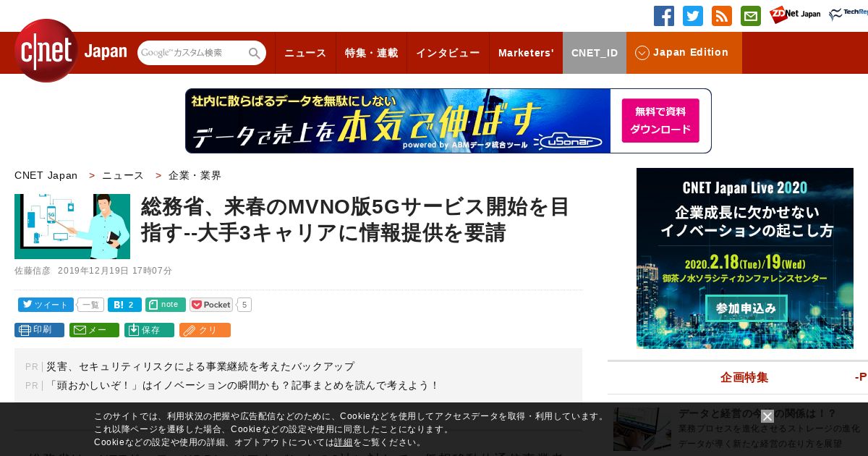
Task: Open the Marketers' menu
Action: pos(526,53)
